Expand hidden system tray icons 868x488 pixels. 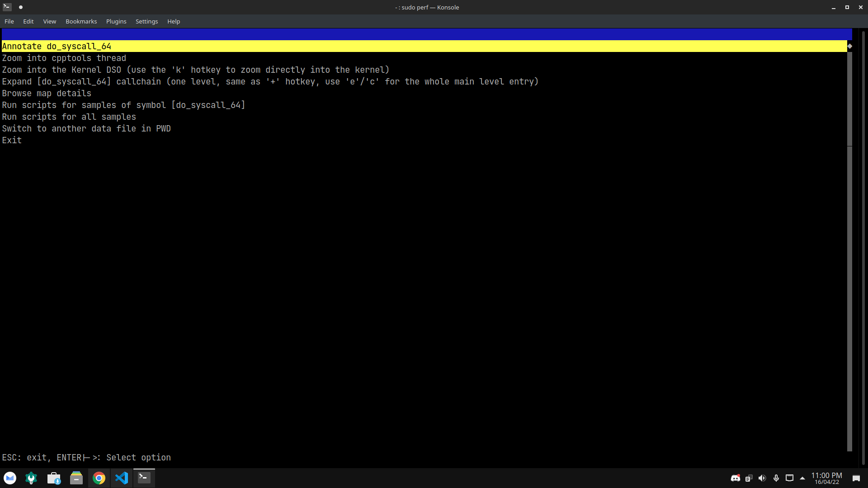click(x=802, y=478)
